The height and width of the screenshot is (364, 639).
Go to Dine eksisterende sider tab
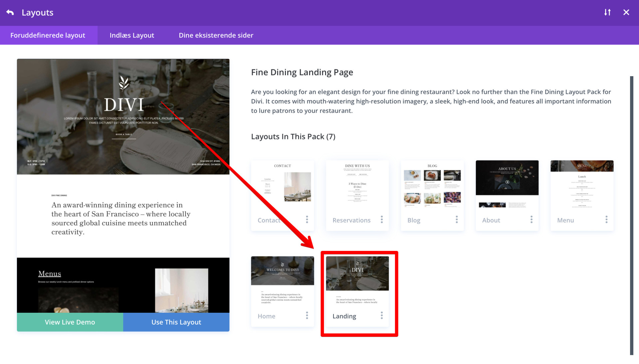(x=216, y=35)
